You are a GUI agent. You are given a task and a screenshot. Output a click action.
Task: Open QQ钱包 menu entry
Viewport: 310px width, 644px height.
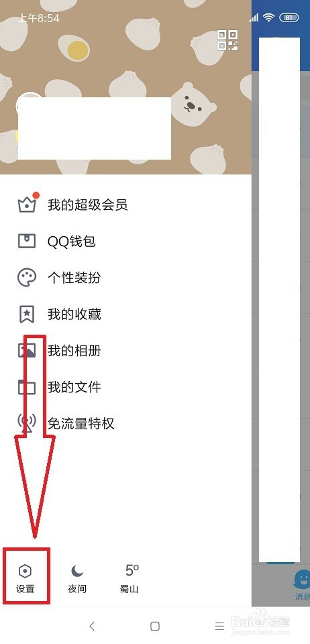(x=71, y=241)
